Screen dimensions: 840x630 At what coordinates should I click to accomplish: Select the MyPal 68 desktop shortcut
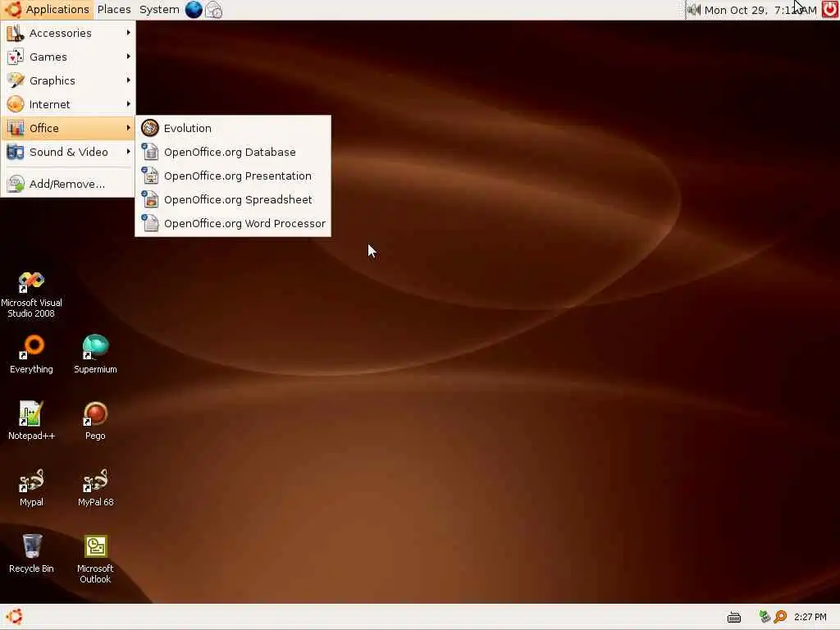tap(95, 487)
